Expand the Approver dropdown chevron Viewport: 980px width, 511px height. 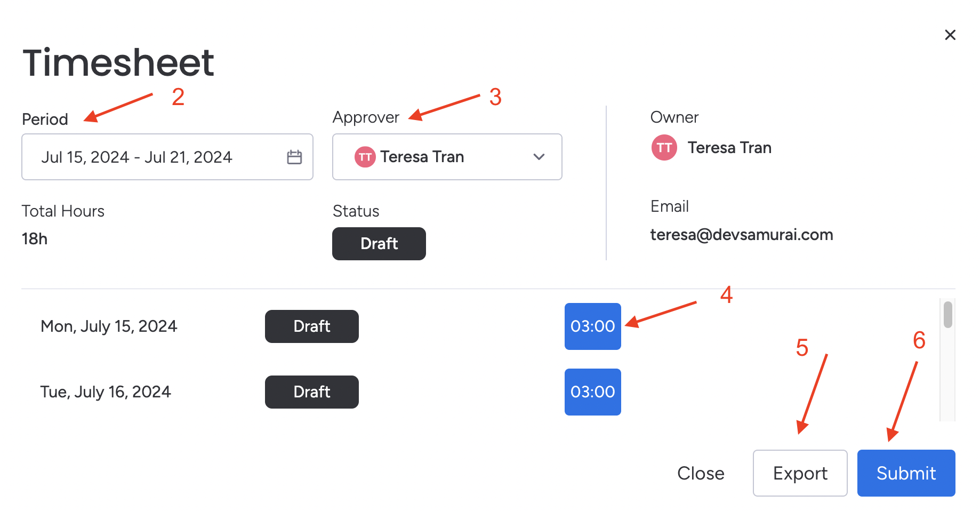[539, 157]
